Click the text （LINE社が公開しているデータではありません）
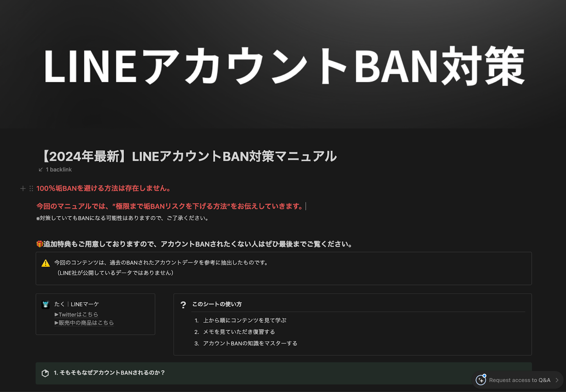The image size is (566, 392). click(x=115, y=273)
